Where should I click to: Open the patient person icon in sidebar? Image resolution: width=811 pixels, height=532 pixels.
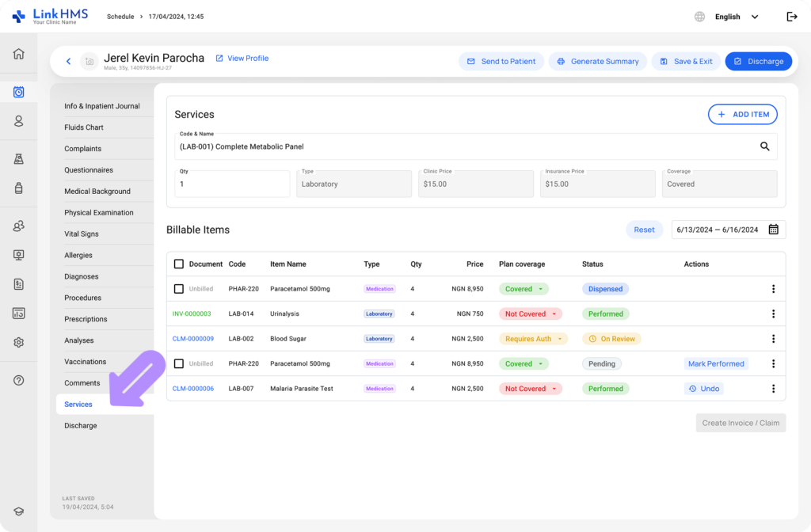coord(19,121)
